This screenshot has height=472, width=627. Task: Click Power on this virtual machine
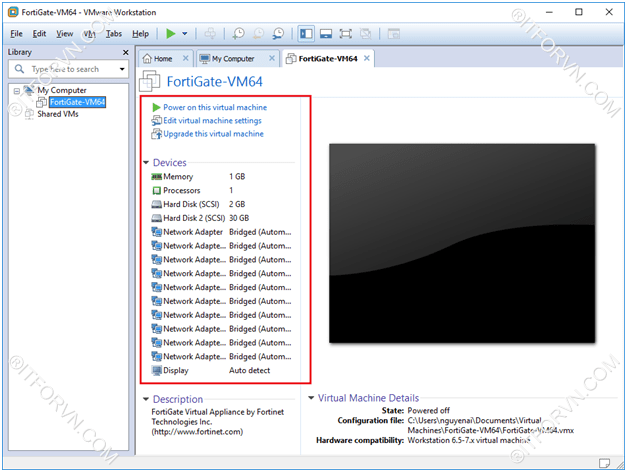215,107
